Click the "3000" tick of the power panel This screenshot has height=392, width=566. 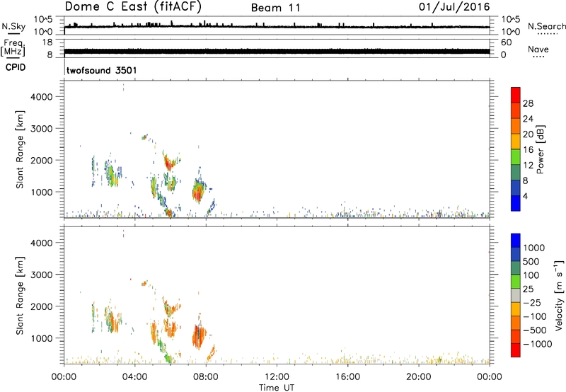coord(42,129)
